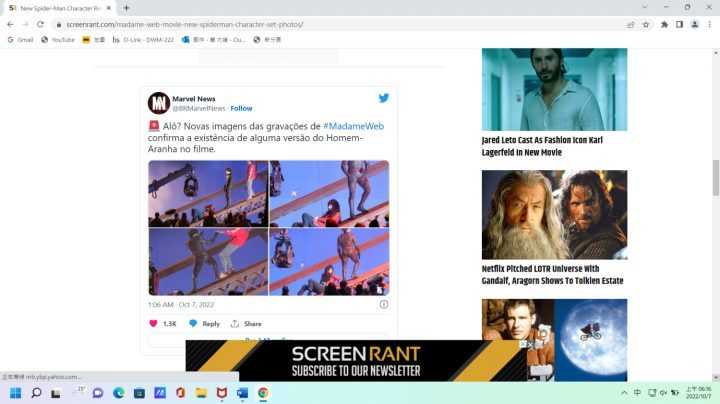Click the Marvel News account name
The width and height of the screenshot is (720, 404).
pyautogui.click(x=194, y=99)
